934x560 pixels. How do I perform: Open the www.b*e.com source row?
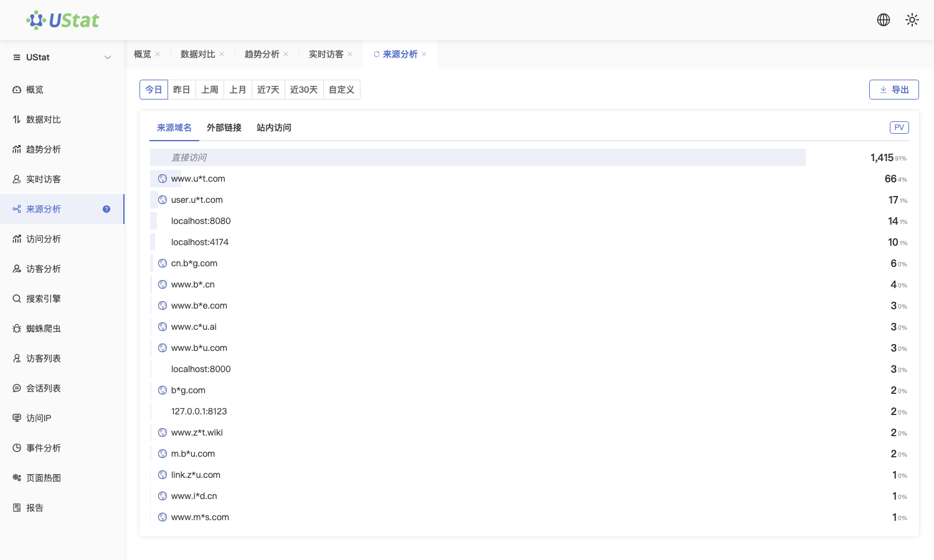(529, 306)
